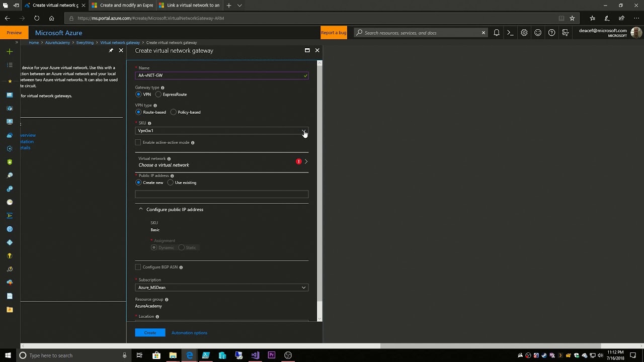The height and width of the screenshot is (362, 644).
Task: Click the Preview badge
Action: (14, 33)
